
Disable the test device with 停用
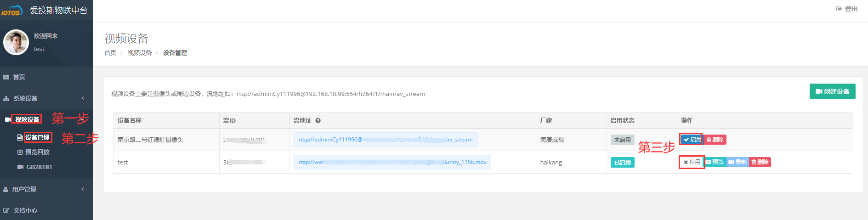point(692,162)
